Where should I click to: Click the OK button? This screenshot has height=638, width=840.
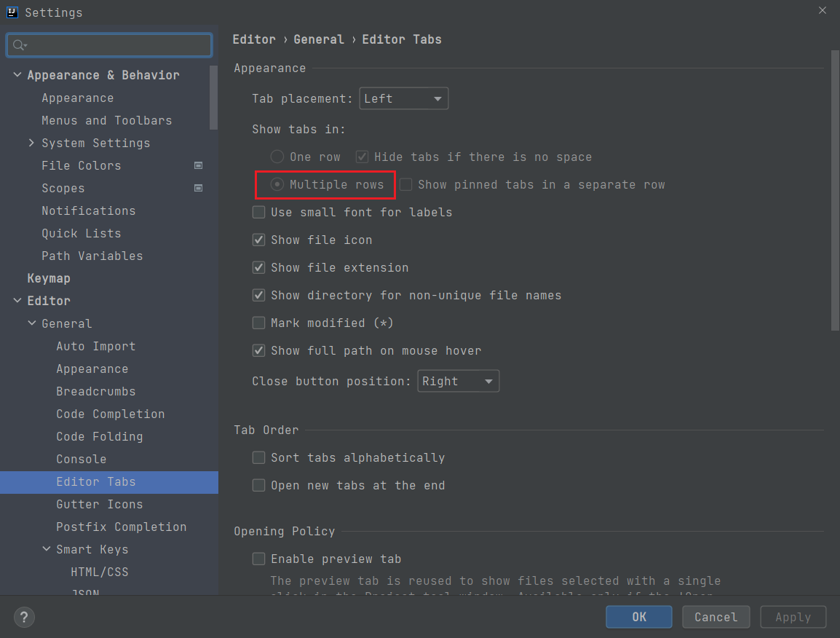(x=638, y=617)
